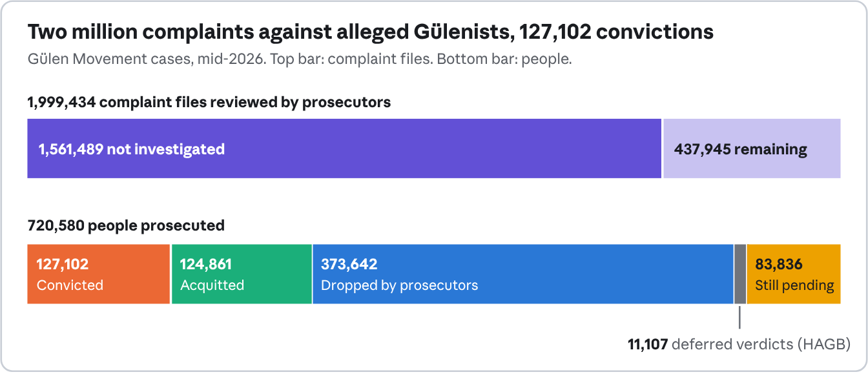868x381 pixels.
Task: Click the 373,642 dropped cases number
Action: click(349, 264)
